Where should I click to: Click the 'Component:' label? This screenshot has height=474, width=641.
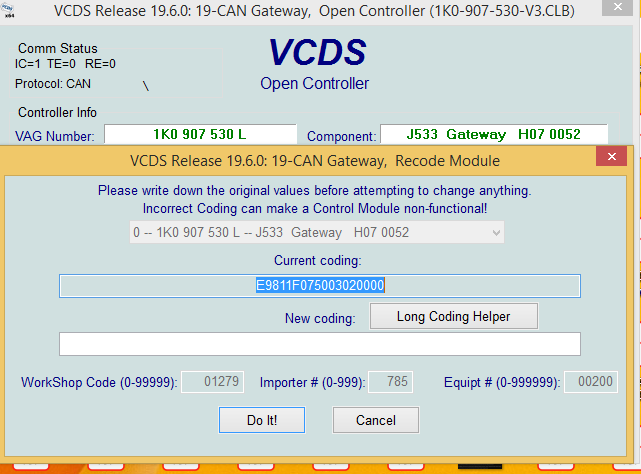coord(341,136)
